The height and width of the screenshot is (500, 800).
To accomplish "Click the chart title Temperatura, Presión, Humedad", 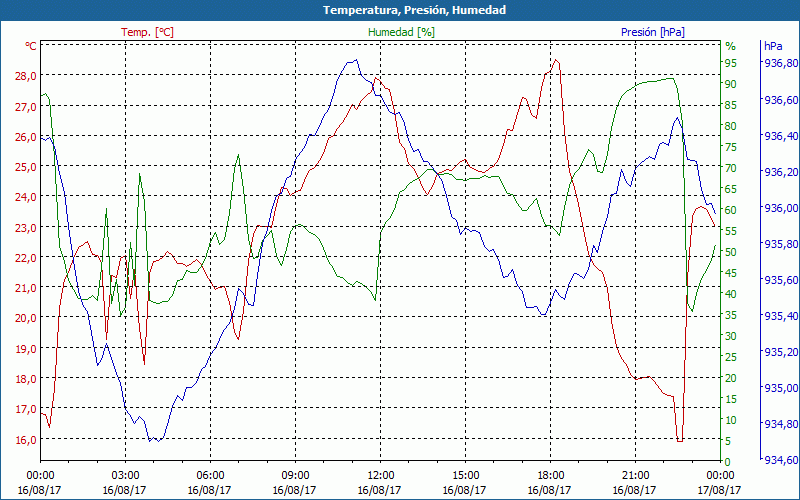I will coord(414,10).
